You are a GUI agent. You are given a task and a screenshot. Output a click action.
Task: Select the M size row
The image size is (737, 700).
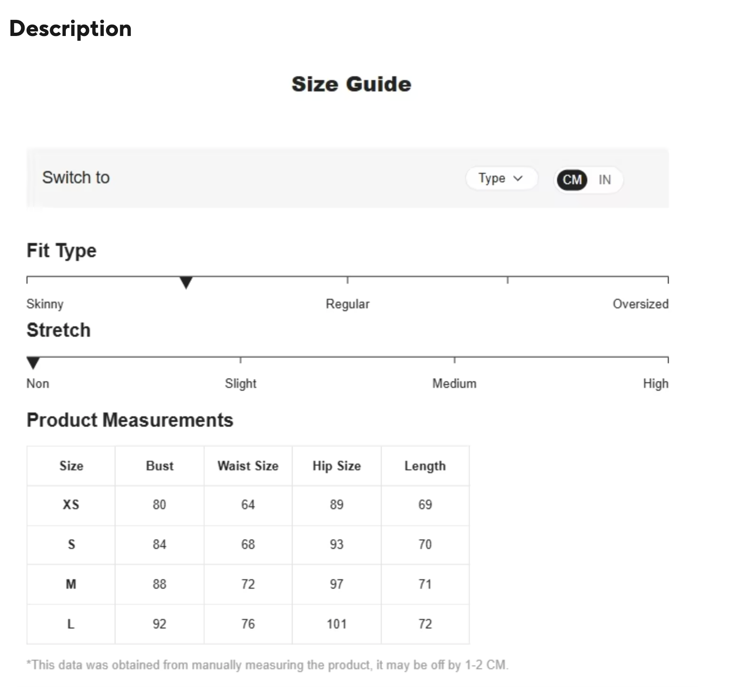(x=71, y=584)
